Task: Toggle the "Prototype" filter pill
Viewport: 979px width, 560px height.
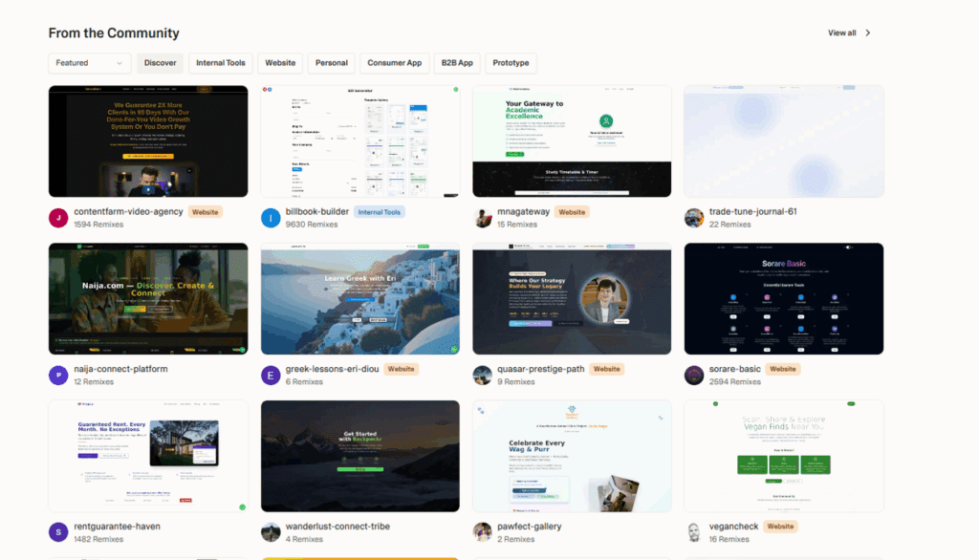Action: pyautogui.click(x=511, y=62)
